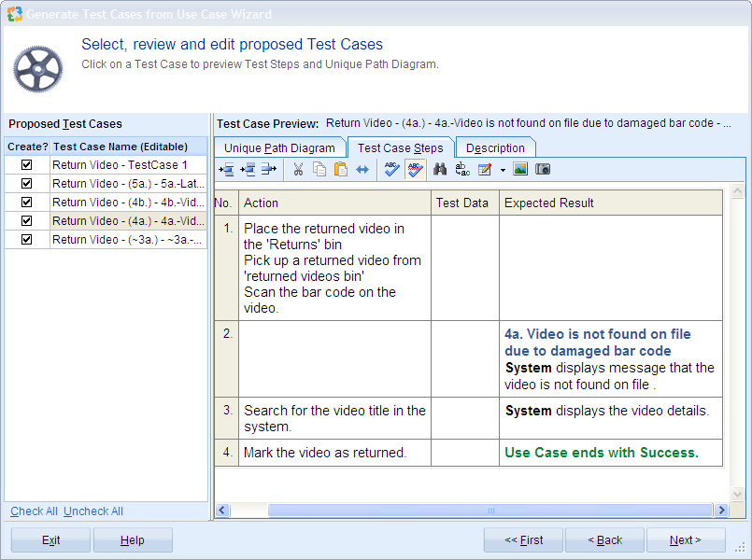Click the wizard title bar app icon
The width and height of the screenshot is (752, 560).
coord(14,14)
